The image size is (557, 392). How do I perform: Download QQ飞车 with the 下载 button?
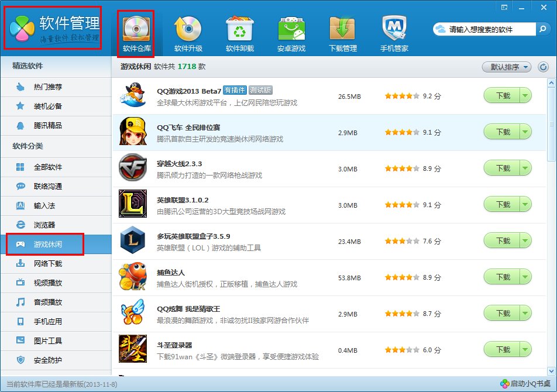502,132
